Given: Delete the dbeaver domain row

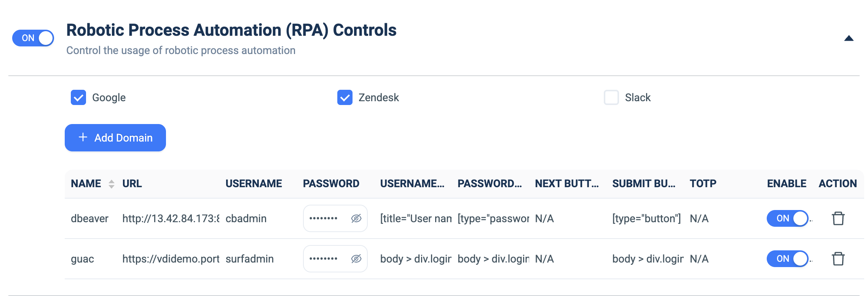Looking at the screenshot, I should pyautogui.click(x=838, y=218).
